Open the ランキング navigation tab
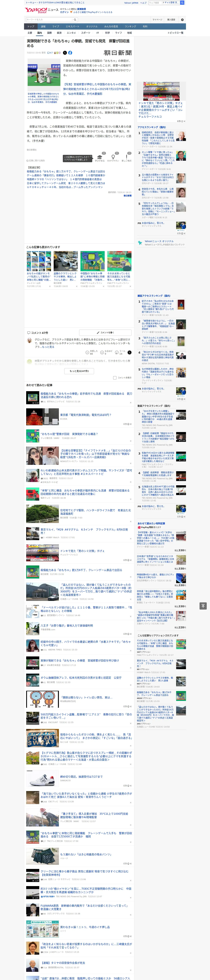The width and height of the screenshot is (210, 980). (x=130, y=27)
